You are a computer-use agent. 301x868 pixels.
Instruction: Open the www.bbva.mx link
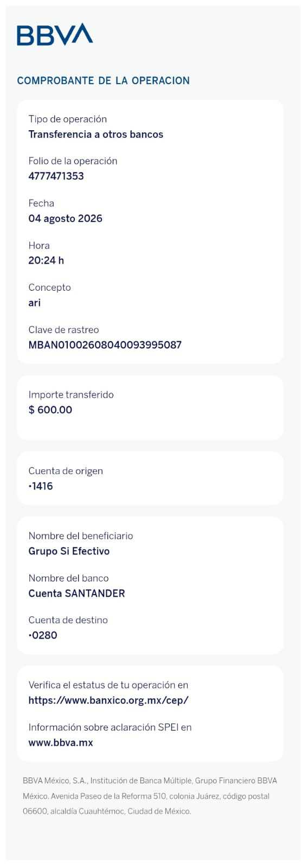(x=61, y=743)
